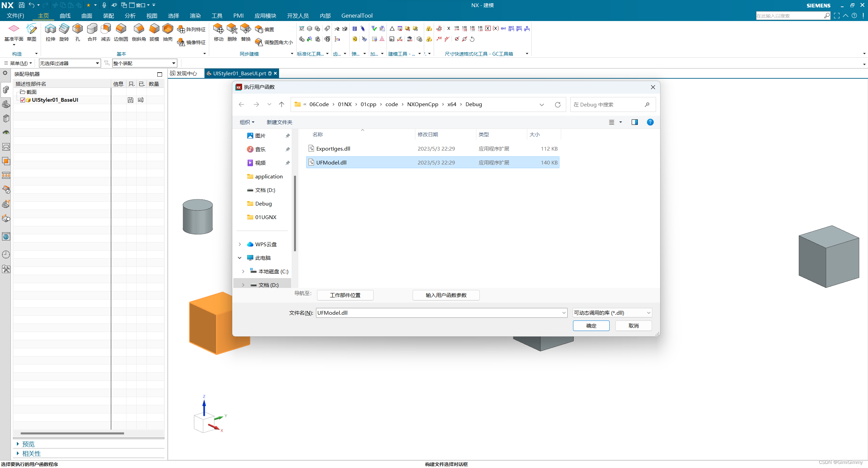The height and width of the screenshot is (468, 868).
Task: Select the 边倒圆 (Edge Blend) tool
Action: 121,33
